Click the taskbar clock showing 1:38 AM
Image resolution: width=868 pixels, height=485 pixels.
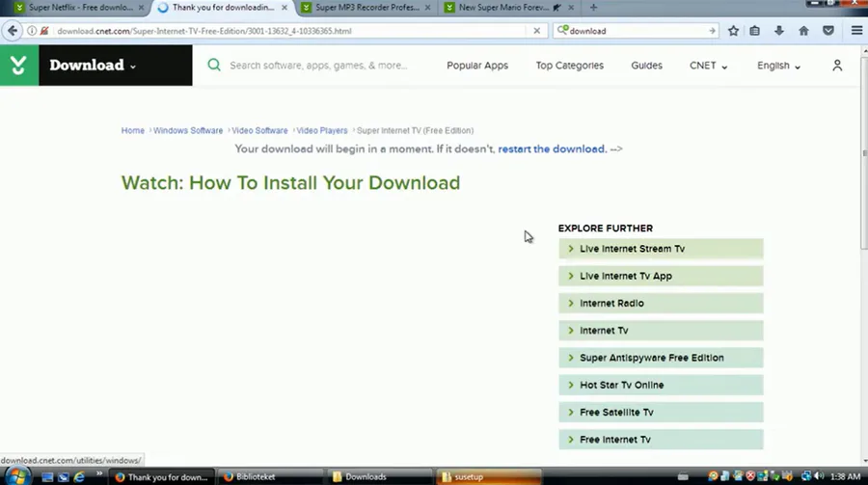pyautogui.click(x=845, y=476)
